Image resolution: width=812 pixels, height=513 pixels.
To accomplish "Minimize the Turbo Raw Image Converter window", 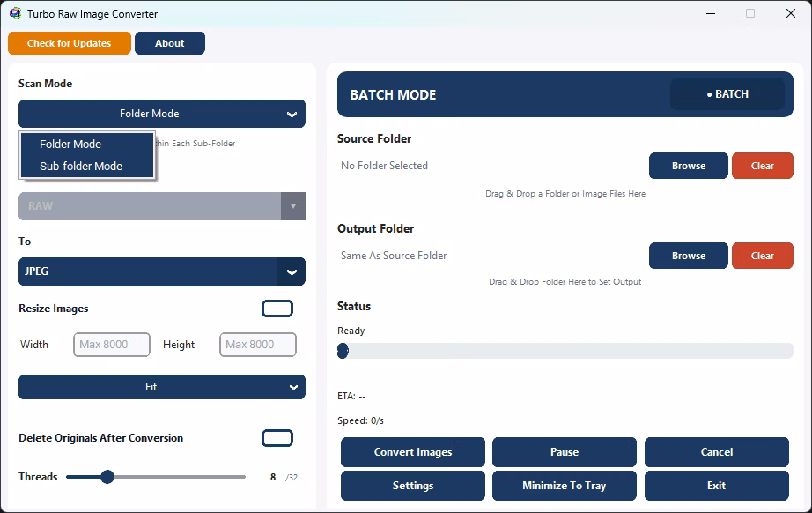I will click(711, 13).
